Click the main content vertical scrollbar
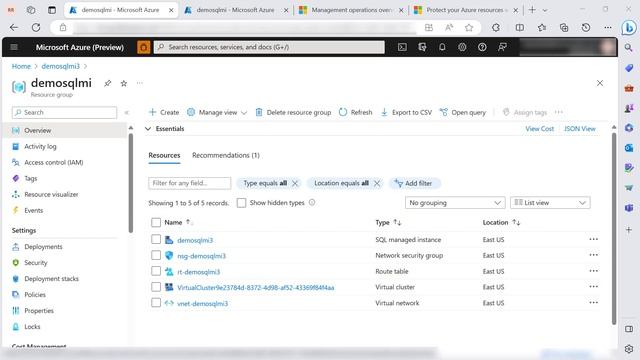640x360 pixels. coord(614,229)
